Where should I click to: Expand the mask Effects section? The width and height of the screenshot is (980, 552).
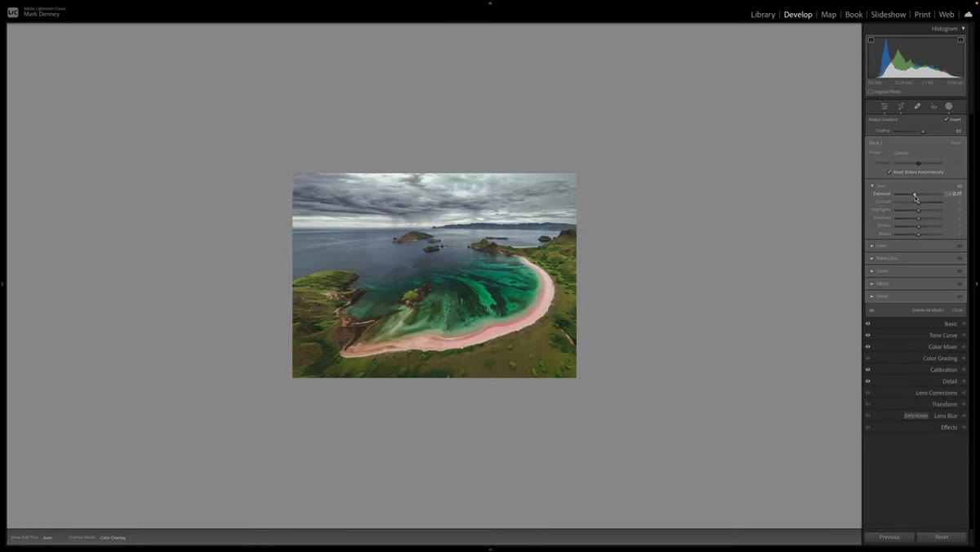(x=872, y=283)
